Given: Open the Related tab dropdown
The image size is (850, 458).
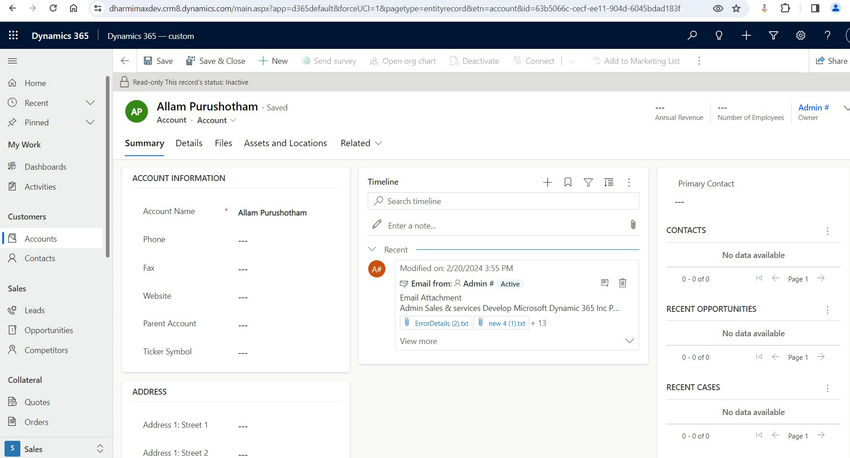Looking at the screenshot, I should point(361,143).
